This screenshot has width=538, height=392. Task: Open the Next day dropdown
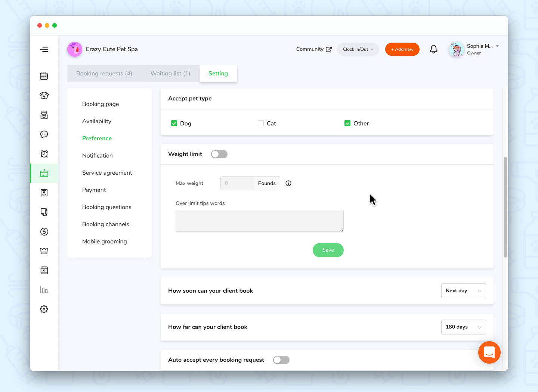click(x=463, y=291)
